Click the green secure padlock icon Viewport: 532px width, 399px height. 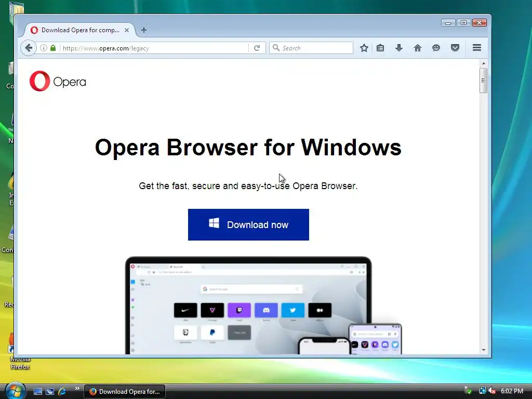pyautogui.click(x=53, y=48)
